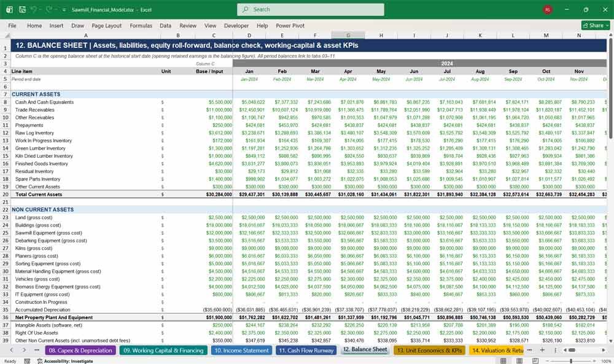Select column A header

(x=86, y=35)
